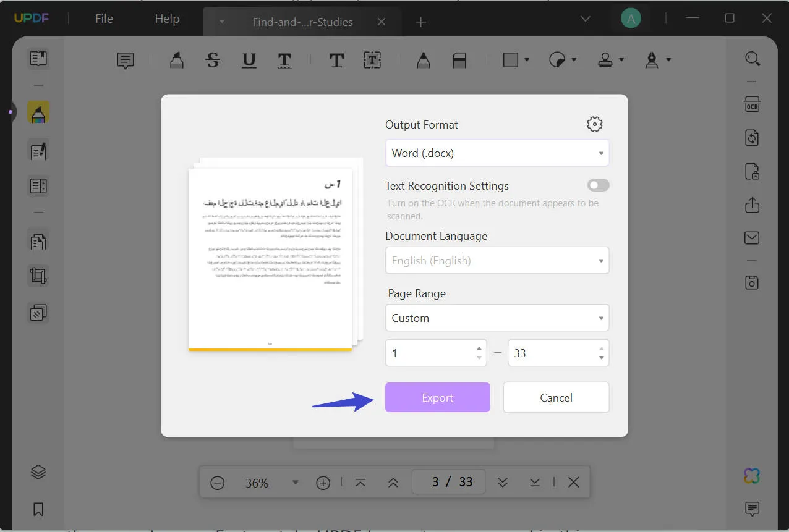Open the Page Range dropdown showing Custom
Viewport: 789px width, 532px height.
click(x=497, y=318)
